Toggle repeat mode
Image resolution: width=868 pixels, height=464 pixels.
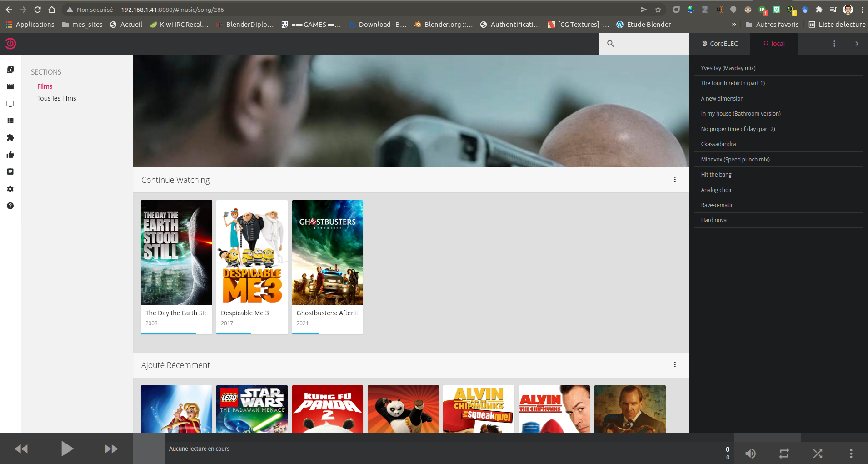[784, 454]
